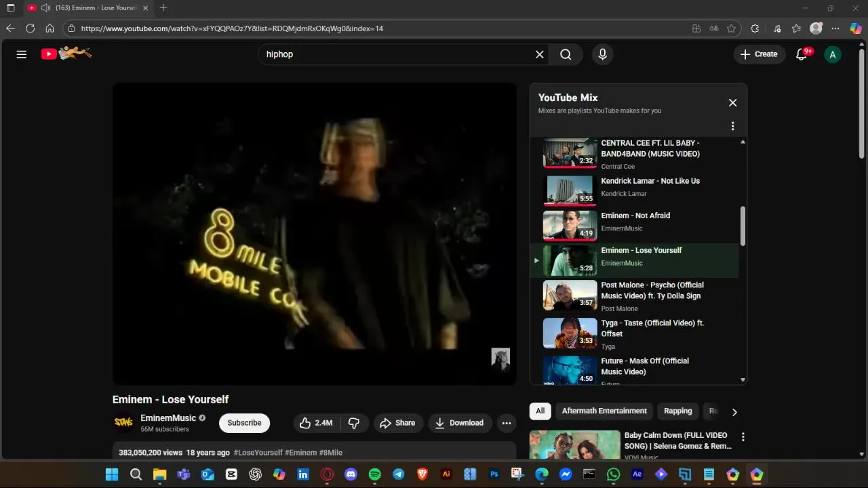Open more actions below the video
The image size is (868, 488).
click(507, 423)
